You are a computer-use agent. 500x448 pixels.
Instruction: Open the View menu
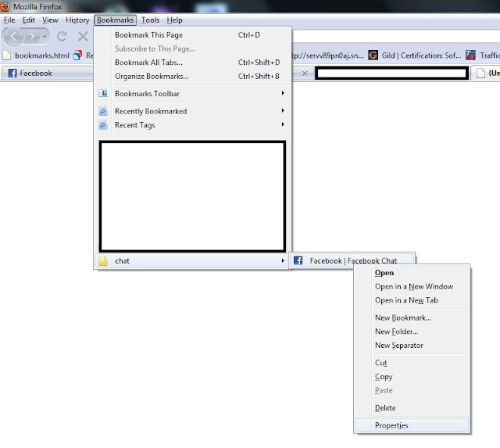pyautogui.click(x=50, y=20)
